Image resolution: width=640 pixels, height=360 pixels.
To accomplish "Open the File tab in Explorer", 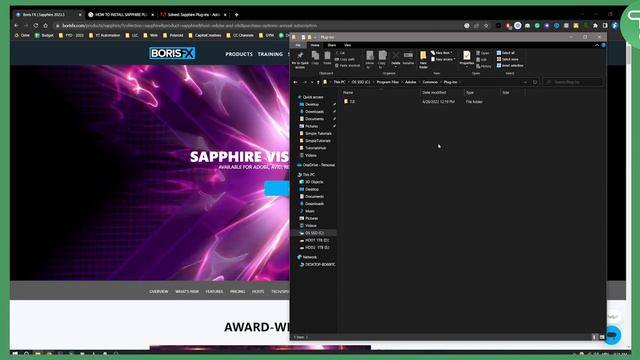I will tap(298, 45).
